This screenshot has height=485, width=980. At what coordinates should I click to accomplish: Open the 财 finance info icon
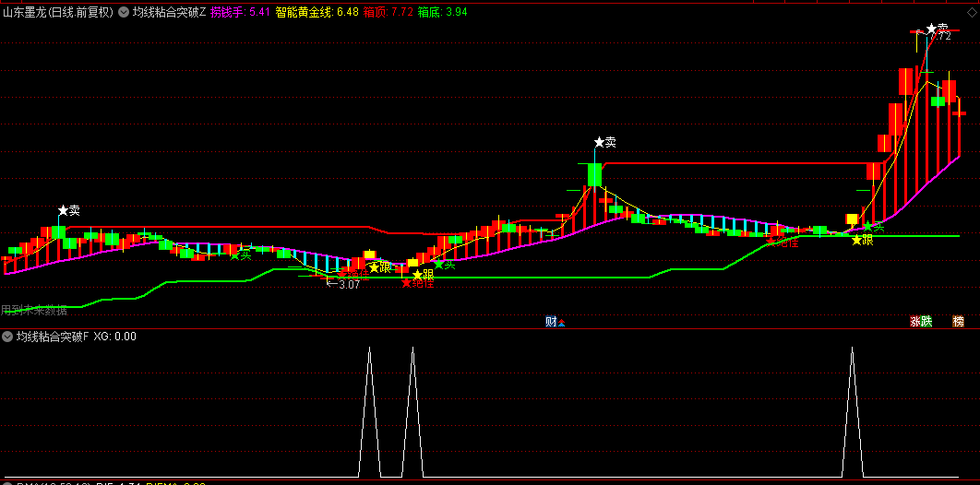(551, 322)
